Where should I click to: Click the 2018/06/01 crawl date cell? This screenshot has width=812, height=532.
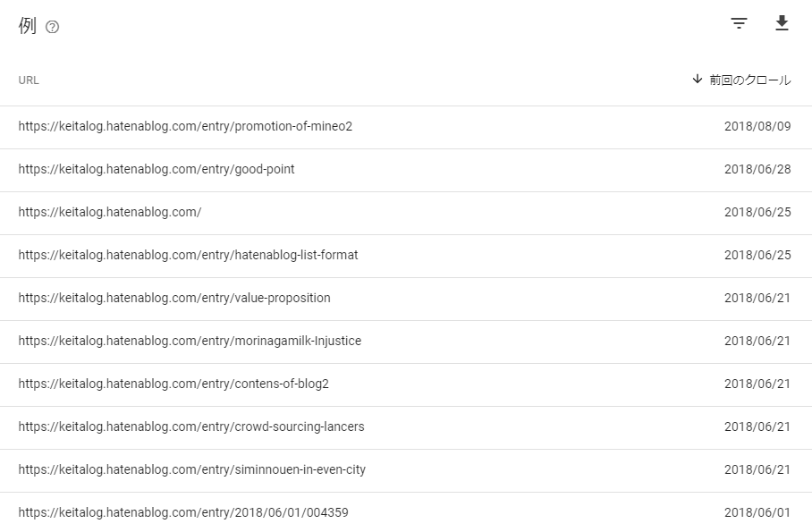757,513
